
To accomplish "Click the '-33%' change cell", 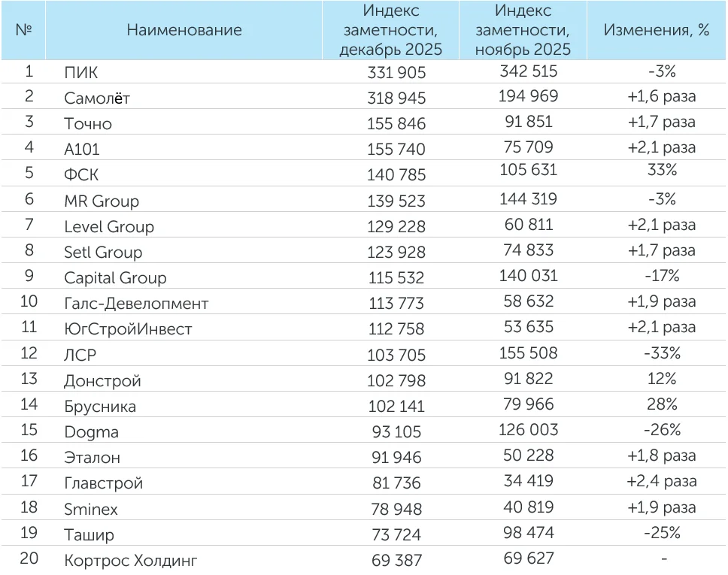I will (x=662, y=353).
